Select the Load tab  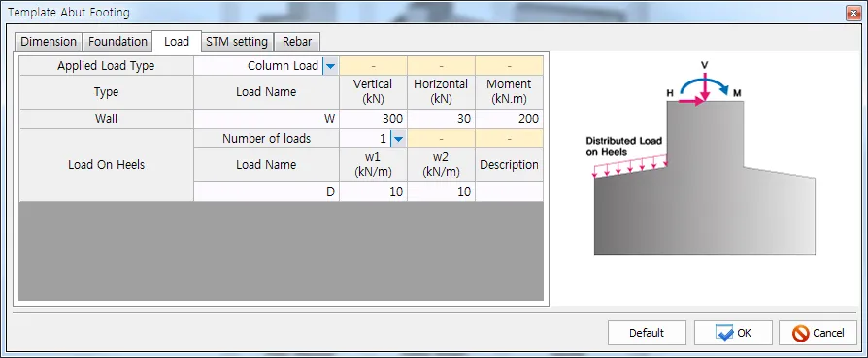click(177, 41)
